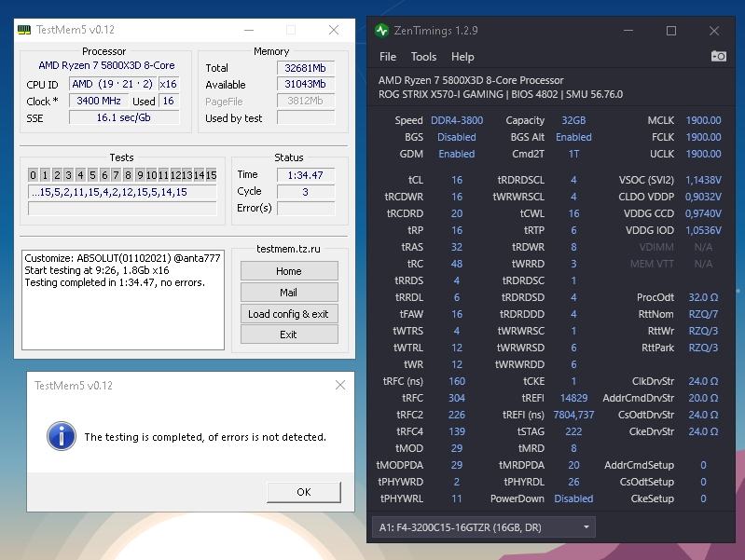The image size is (745, 560).
Task: Close the ZenTimings window
Action: click(x=713, y=31)
